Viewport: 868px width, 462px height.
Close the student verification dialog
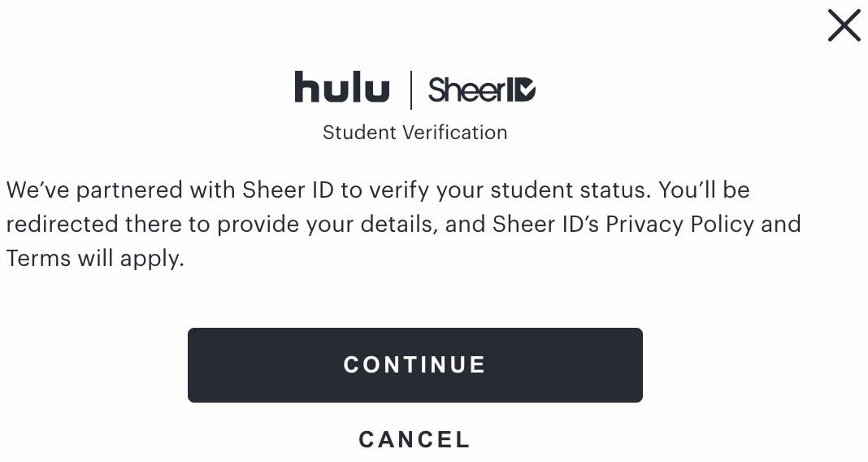coord(844,26)
